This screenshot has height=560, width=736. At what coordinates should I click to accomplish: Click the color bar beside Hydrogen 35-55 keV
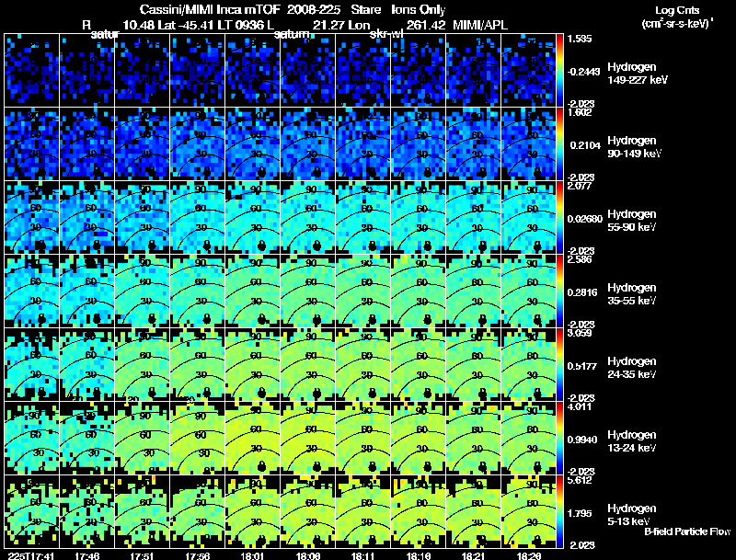[x=559, y=291]
